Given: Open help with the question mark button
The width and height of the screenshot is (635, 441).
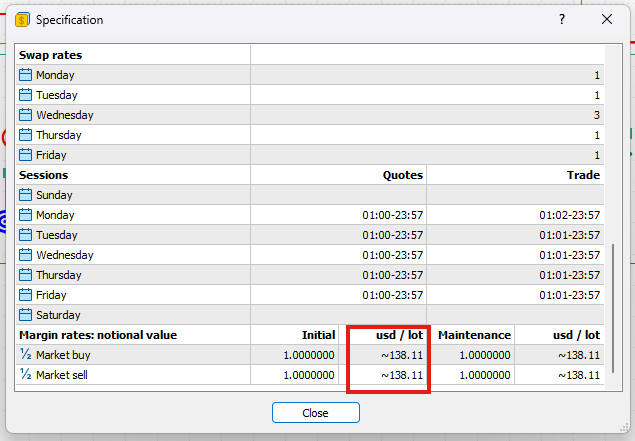Looking at the screenshot, I should pos(562,19).
